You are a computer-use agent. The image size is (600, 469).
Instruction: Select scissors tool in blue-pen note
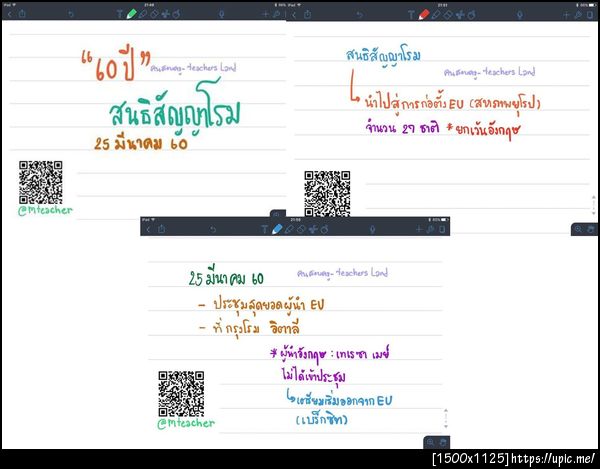313,229
